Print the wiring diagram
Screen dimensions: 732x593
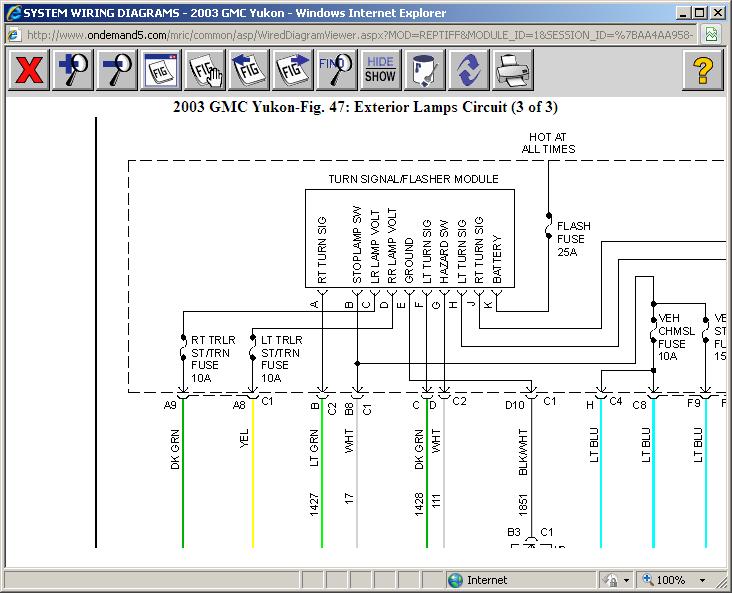point(513,70)
